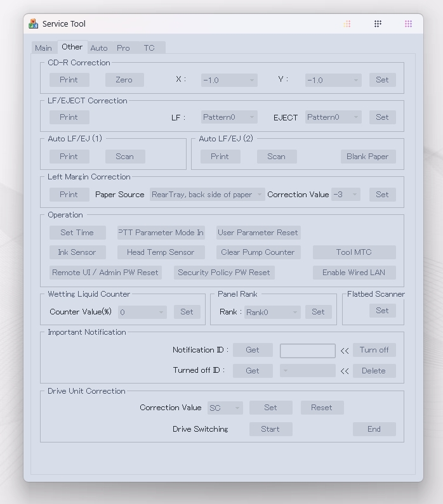Click the Reset button
Viewport: 443px width, 504px height.
[x=322, y=408]
